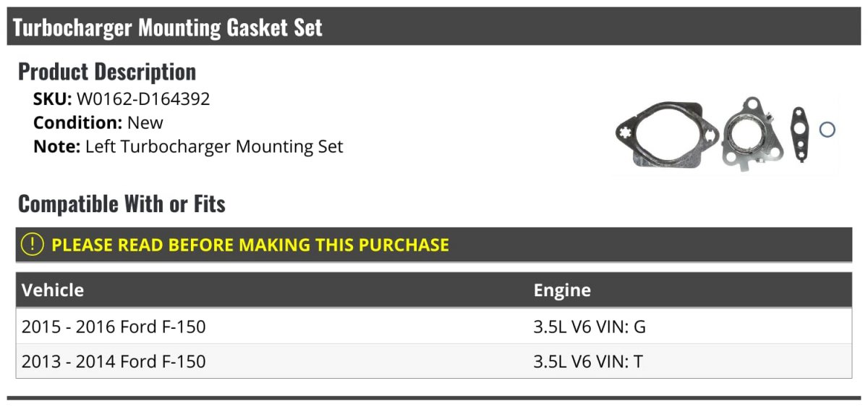
Task: Select the 2013 - 2014 Ford F-150 row
Action: coord(434,361)
